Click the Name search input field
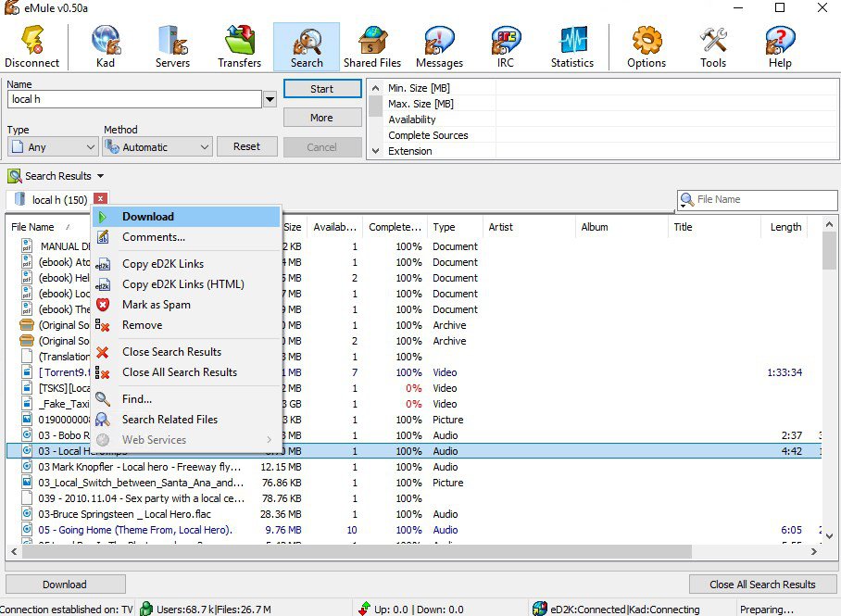Image resolution: width=841 pixels, height=616 pixels. tap(134, 99)
